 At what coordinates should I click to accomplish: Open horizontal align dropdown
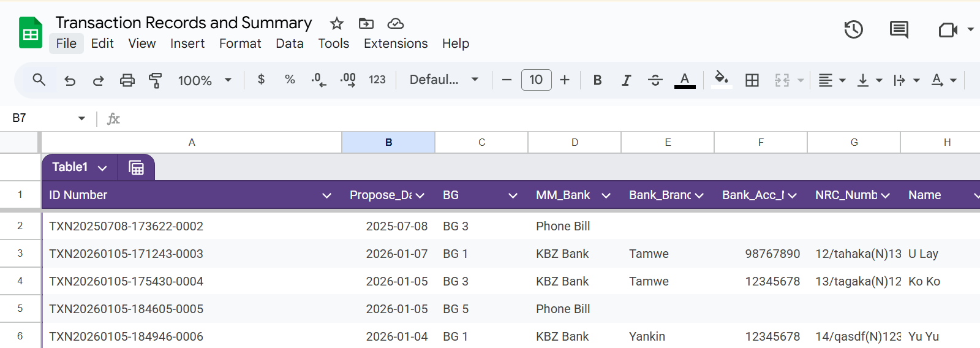[832, 80]
